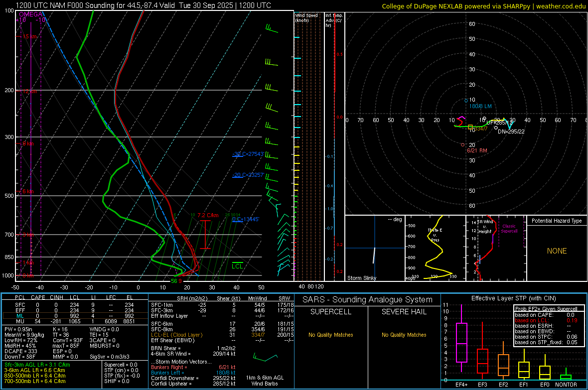This screenshot has height=390, width=588.
Task: Click the 6/21 RM hodograph label
Action: [477, 150]
